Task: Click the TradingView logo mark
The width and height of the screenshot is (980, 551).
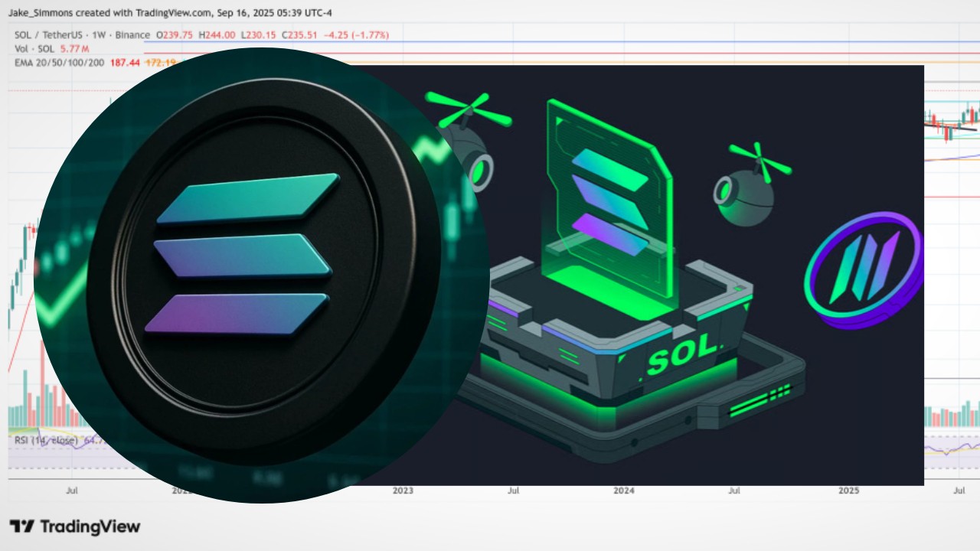Action: pos(21,527)
